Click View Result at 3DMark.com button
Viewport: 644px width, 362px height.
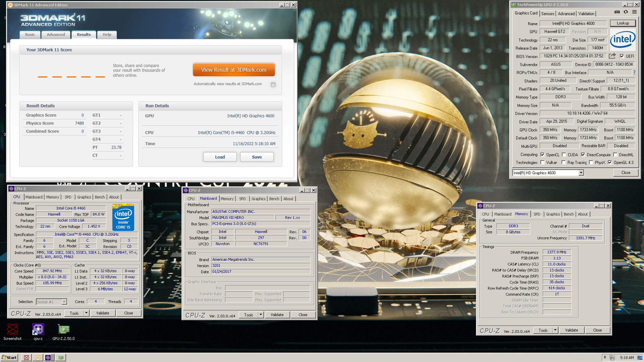click(x=234, y=70)
